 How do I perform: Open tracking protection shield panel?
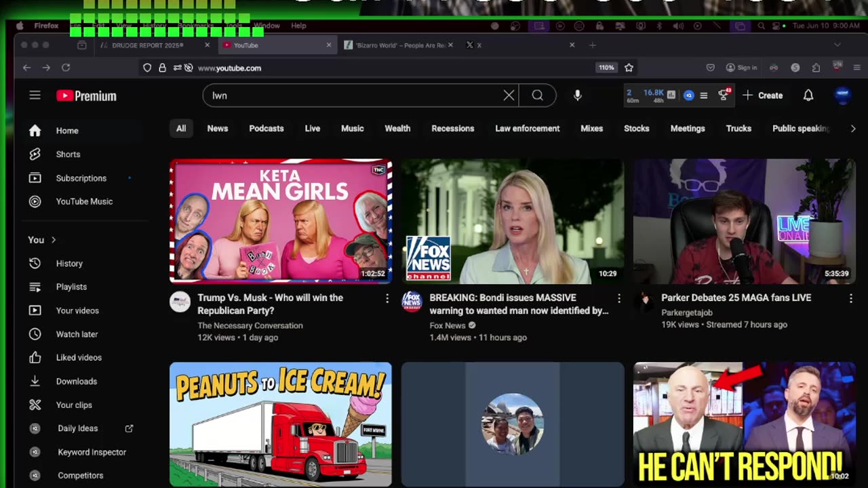147,68
